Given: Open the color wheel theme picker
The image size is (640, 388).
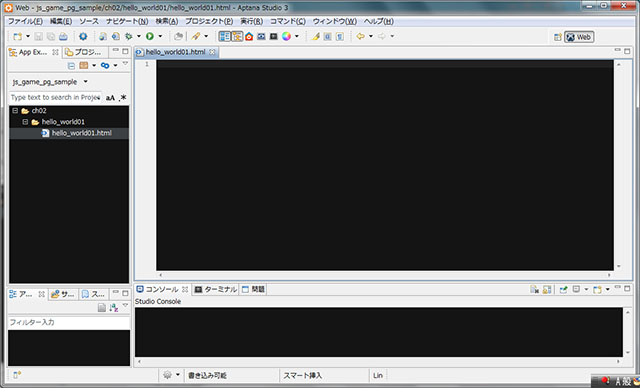Looking at the screenshot, I should pyautogui.click(x=287, y=36).
